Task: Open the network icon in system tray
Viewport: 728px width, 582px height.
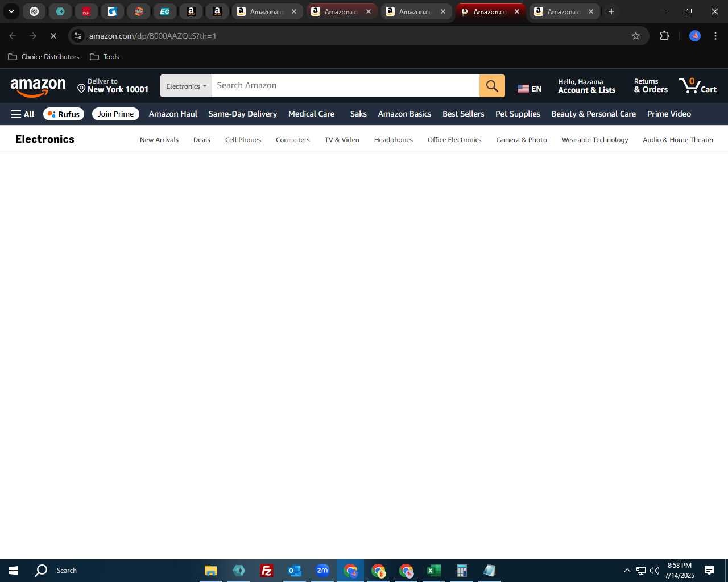Action: click(641, 571)
